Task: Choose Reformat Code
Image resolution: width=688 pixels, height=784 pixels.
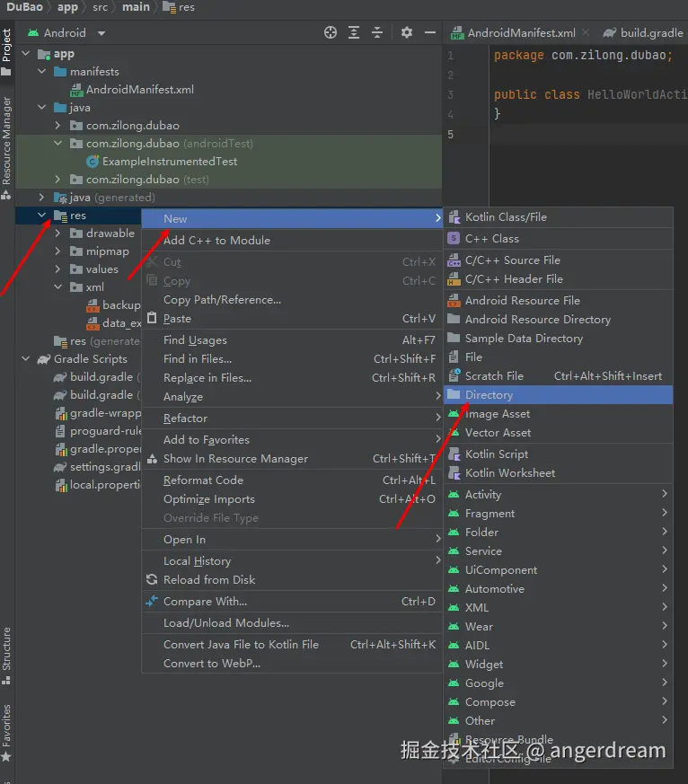Action: coord(292,480)
